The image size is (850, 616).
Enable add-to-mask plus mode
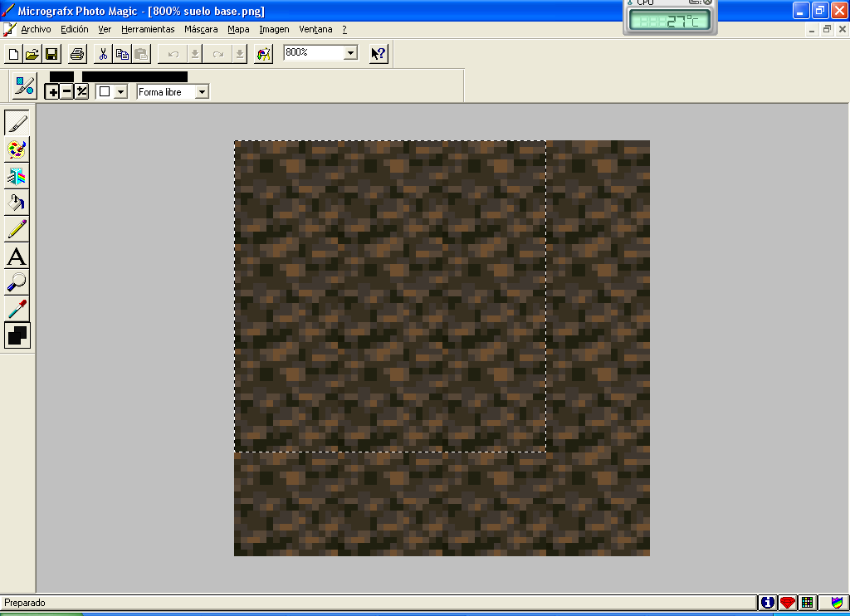point(52,91)
